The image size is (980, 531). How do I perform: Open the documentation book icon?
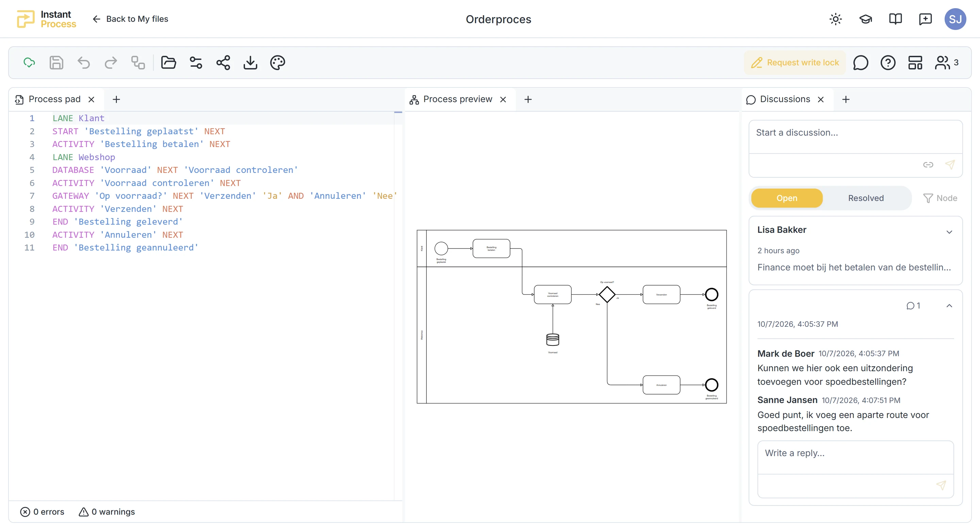coord(896,19)
